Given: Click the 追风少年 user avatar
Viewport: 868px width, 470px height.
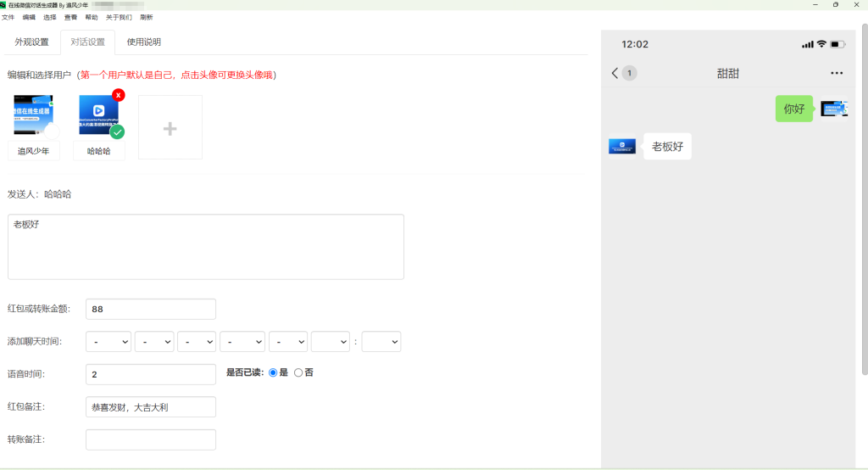Looking at the screenshot, I should pyautogui.click(x=33, y=116).
